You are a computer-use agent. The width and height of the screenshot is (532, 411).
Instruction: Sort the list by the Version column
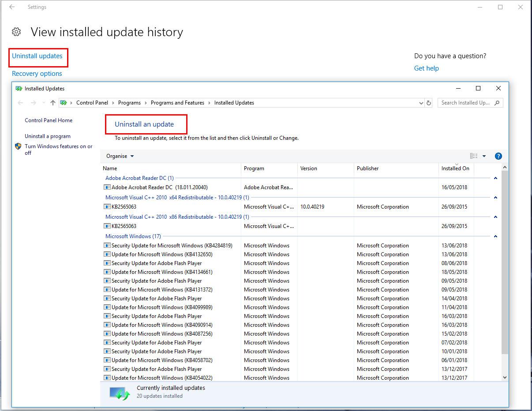326,168
